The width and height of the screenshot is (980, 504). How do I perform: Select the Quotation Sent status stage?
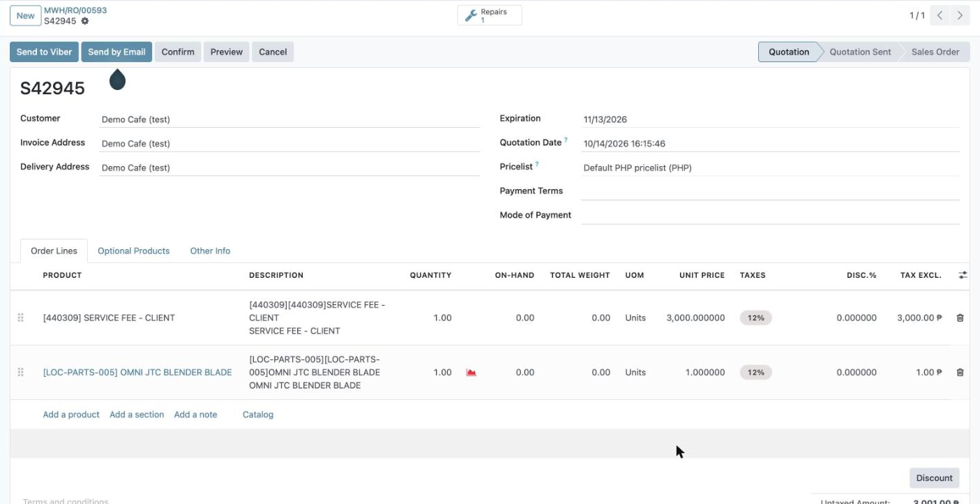click(860, 52)
